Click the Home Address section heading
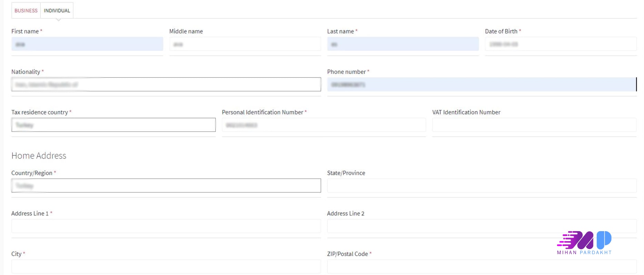Viewport: 644px width, 275px height. pos(39,156)
